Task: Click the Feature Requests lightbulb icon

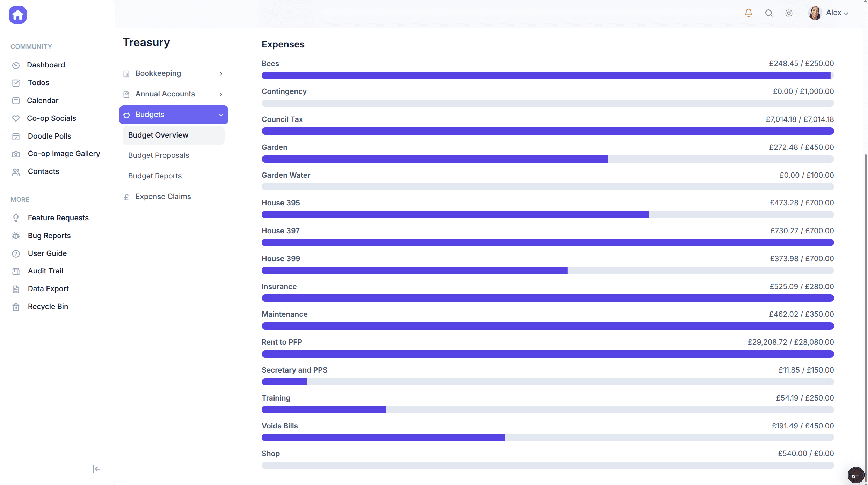Action: click(x=16, y=218)
